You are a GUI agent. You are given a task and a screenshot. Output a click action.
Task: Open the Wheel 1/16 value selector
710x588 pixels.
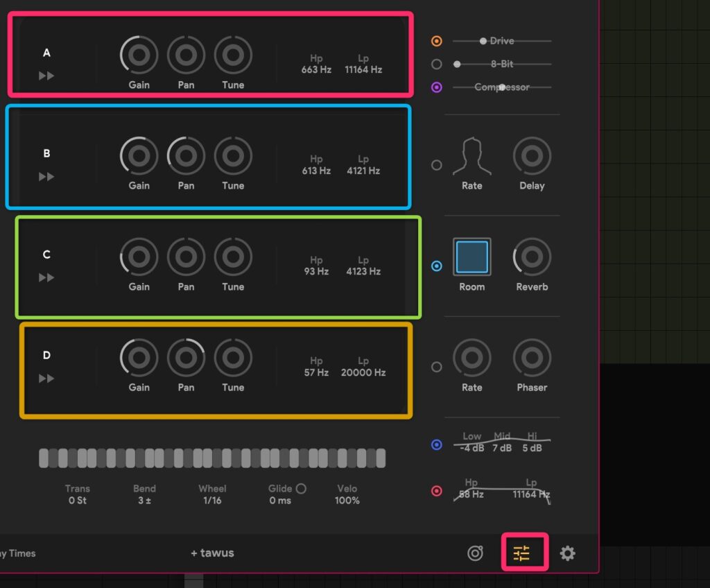(x=212, y=500)
